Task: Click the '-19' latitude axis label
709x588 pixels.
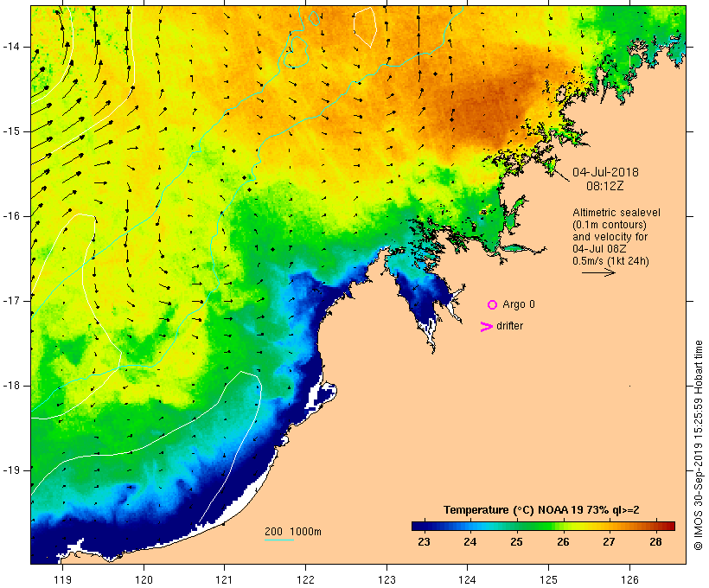Action: [10, 470]
